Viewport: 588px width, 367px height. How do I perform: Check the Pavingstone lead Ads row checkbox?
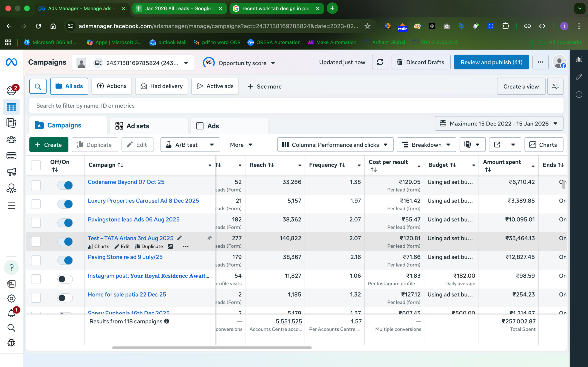pos(36,223)
